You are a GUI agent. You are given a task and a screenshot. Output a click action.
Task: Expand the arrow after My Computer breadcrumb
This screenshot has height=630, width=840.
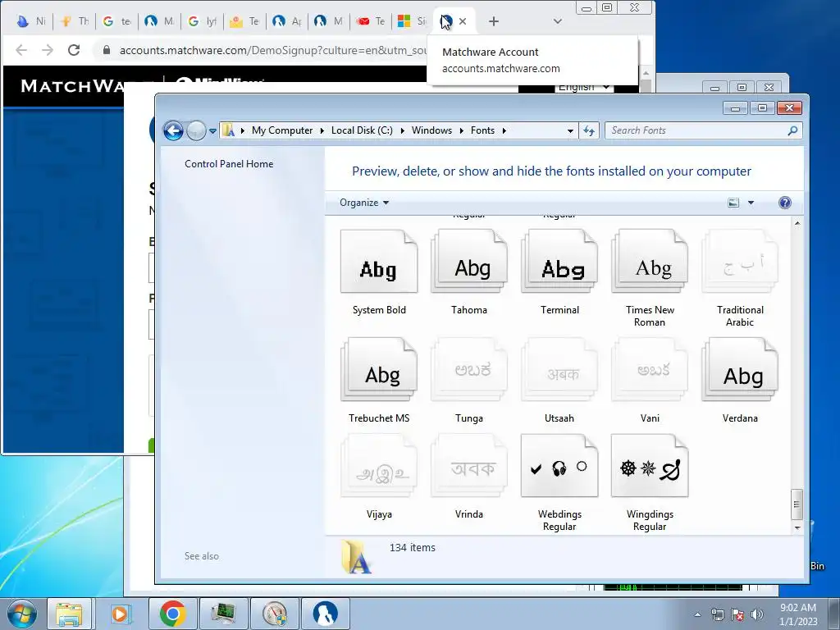tap(322, 130)
